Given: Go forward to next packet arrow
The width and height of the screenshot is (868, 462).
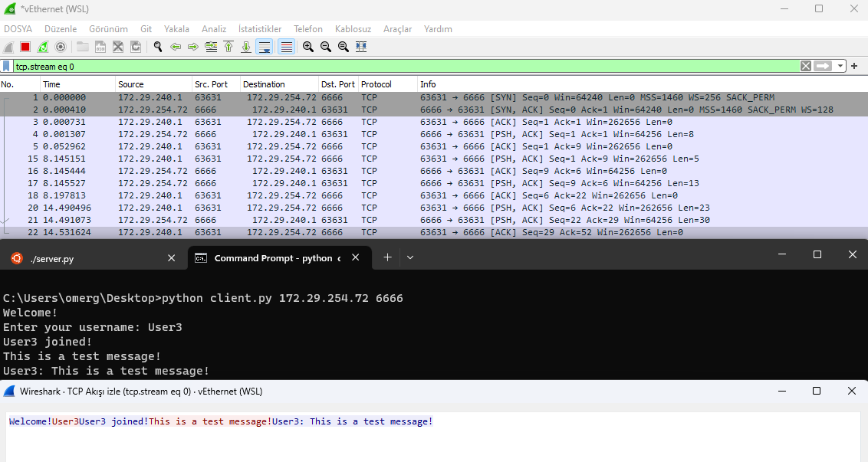Looking at the screenshot, I should 193,47.
